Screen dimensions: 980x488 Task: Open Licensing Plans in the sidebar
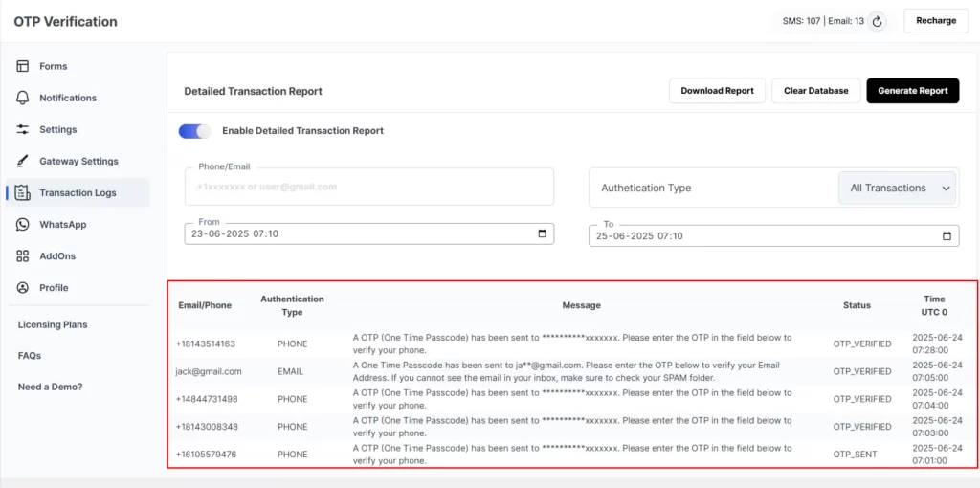point(53,324)
